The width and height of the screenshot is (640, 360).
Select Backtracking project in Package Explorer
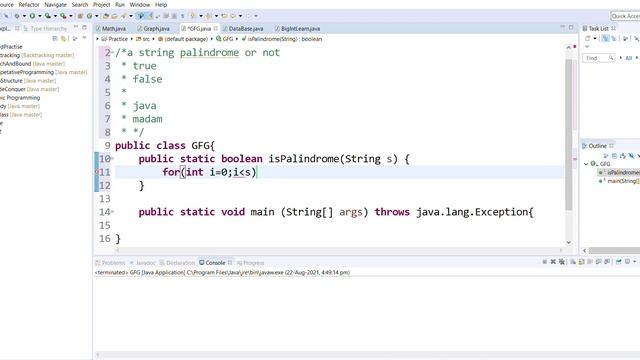(x=37, y=55)
